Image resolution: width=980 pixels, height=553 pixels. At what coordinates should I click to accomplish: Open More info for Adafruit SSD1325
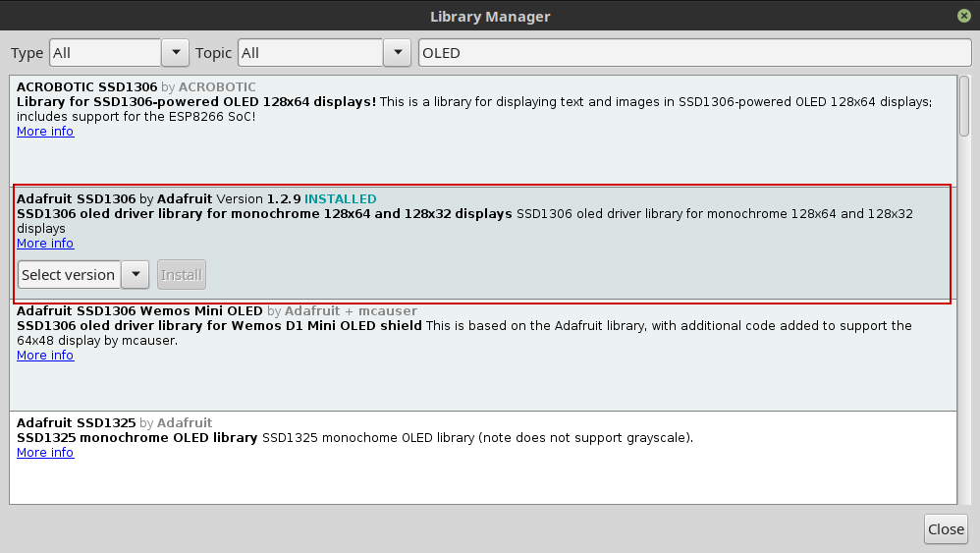[x=45, y=453]
